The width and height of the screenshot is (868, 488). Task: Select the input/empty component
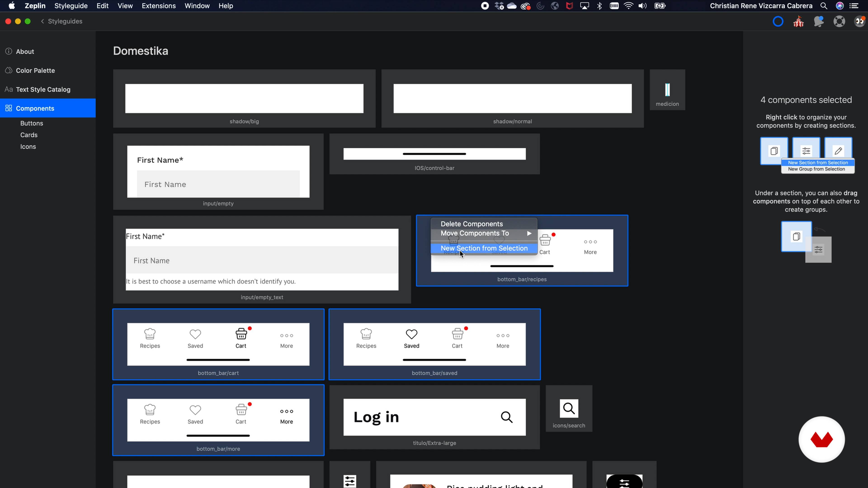click(x=218, y=172)
